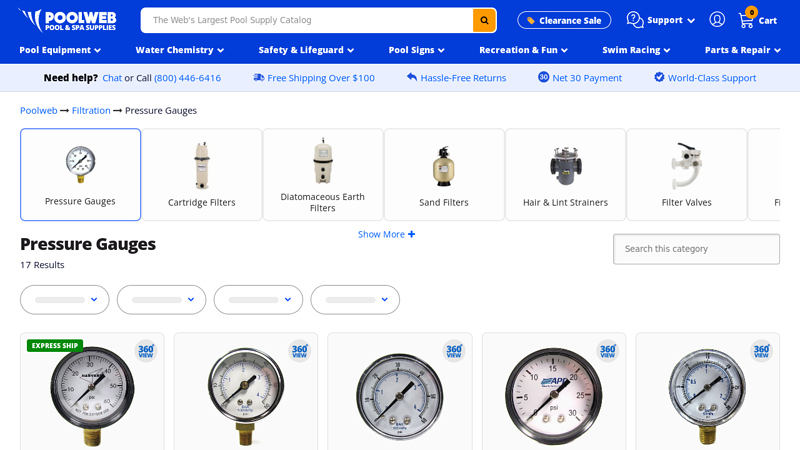Click the Support headset icon
Viewport: 800px width, 450px height.
635,20
